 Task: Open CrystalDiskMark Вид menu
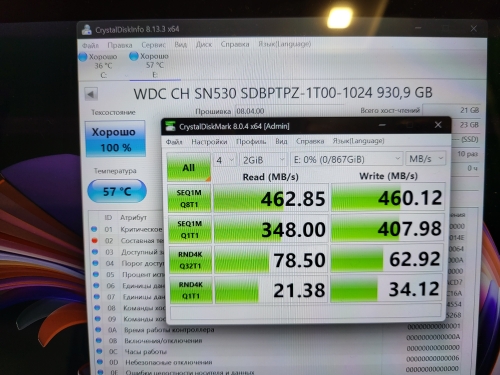pyautogui.click(x=281, y=141)
